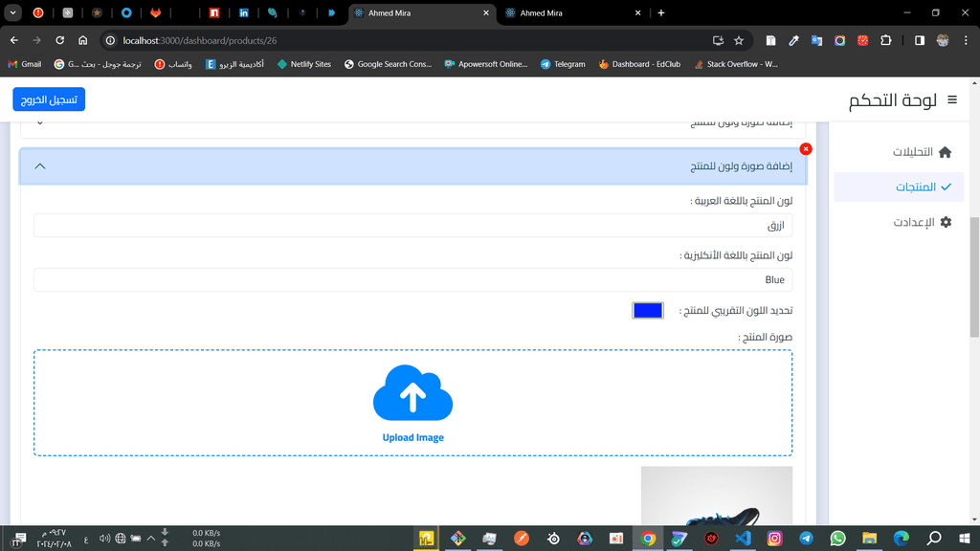
Task: Open a new browser tab
Action: 660,12
